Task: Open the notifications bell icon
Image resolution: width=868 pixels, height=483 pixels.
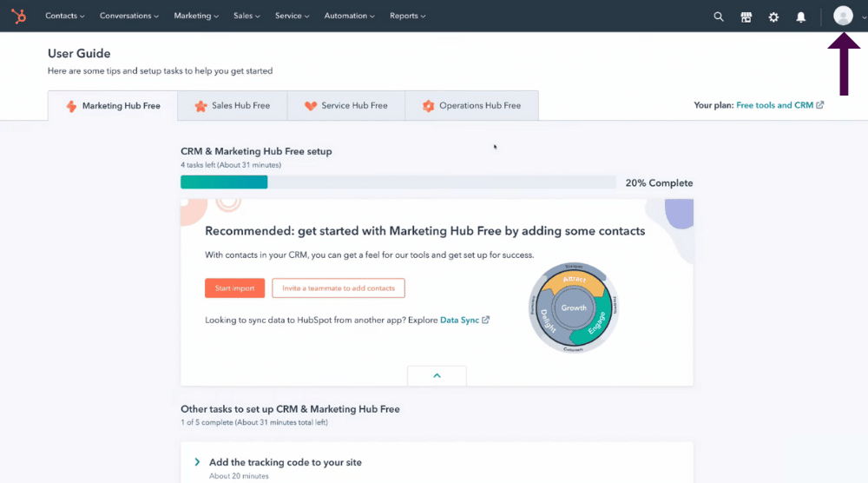Action: 801,17
